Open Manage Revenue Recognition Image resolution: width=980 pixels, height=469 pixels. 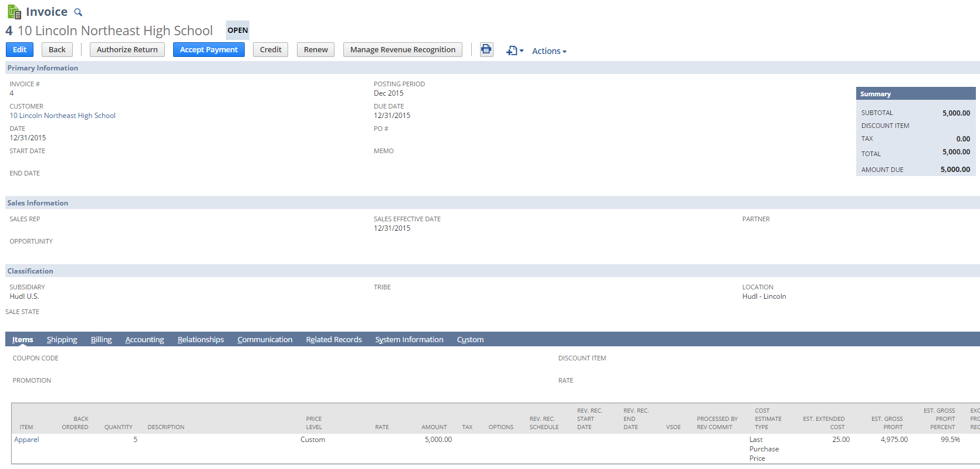403,50
